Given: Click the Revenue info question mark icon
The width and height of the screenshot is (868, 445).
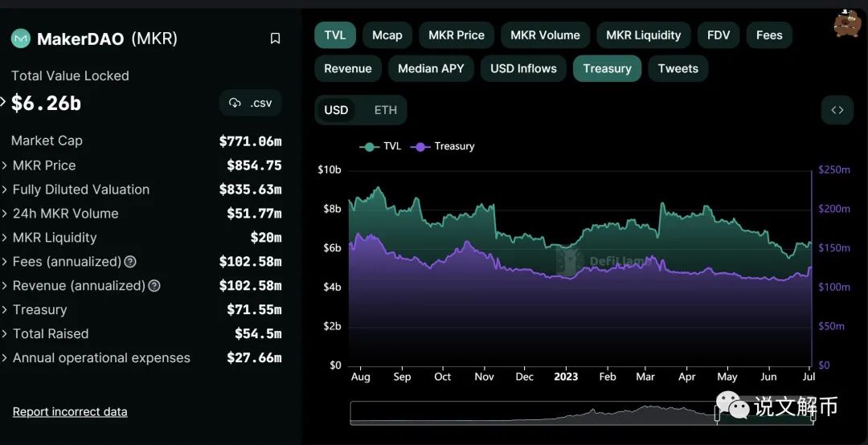Looking at the screenshot, I should click(x=154, y=286).
